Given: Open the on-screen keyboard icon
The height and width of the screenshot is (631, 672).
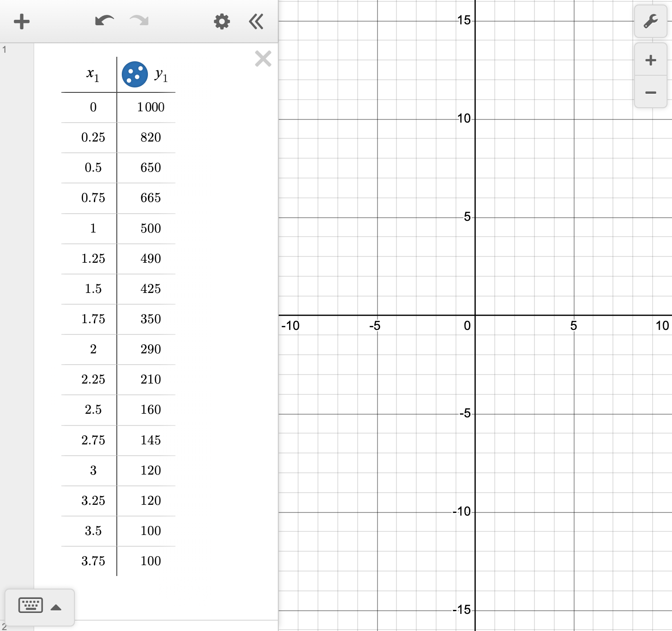Looking at the screenshot, I should click(30, 606).
